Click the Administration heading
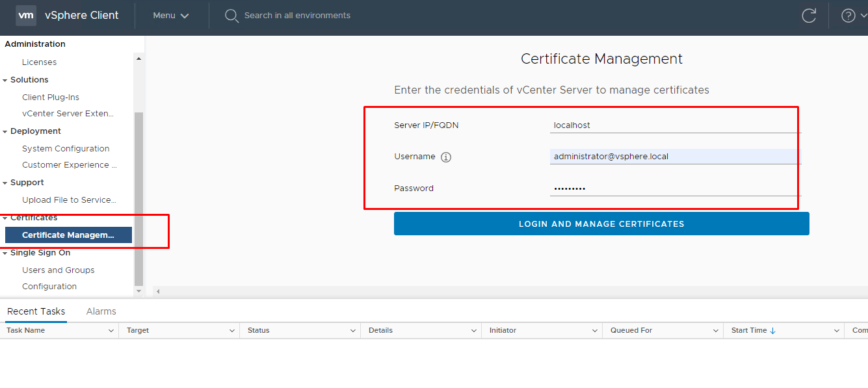The height and width of the screenshot is (388, 868). tap(35, 44)
